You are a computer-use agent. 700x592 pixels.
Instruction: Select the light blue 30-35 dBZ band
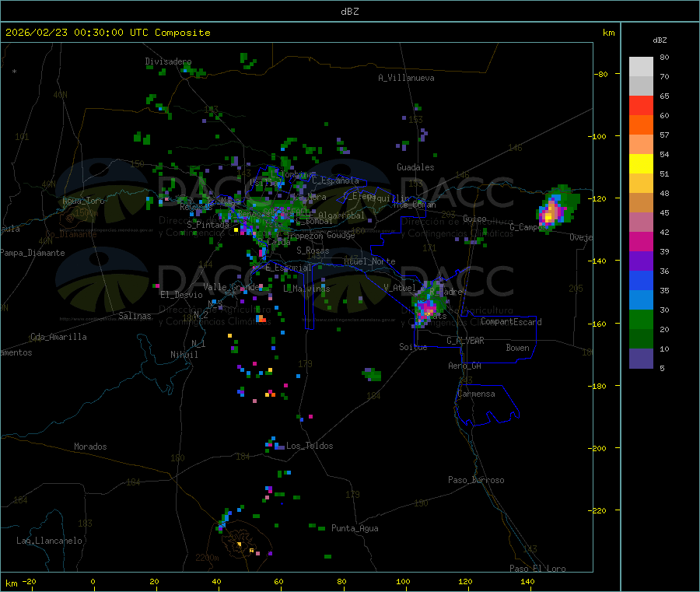(x=641, y=300)
